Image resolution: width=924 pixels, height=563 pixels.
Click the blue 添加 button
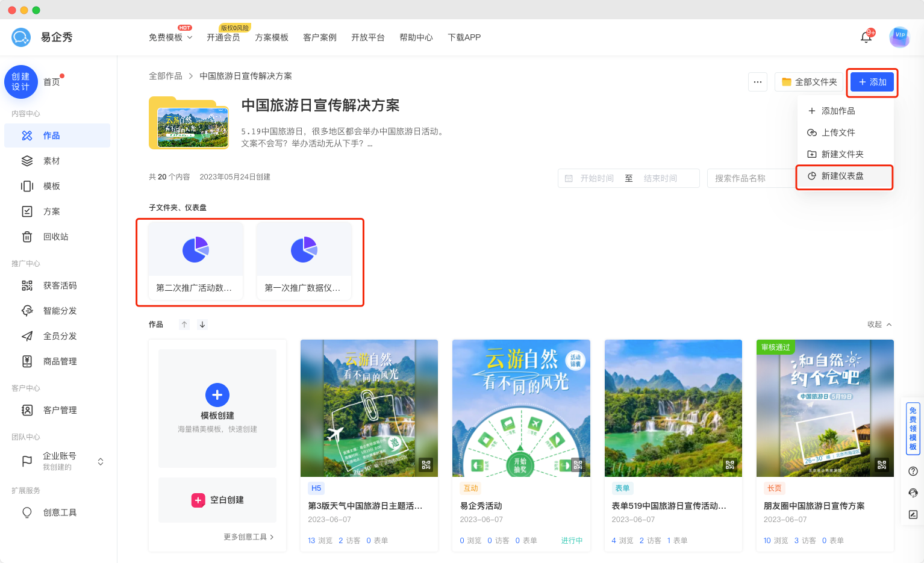click(x=872, y=82)
